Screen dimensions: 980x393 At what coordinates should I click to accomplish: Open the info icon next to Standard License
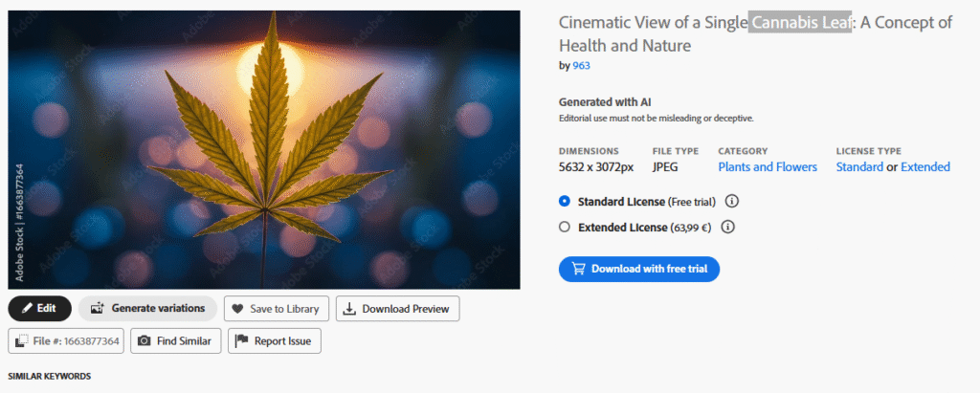(731, 202)
